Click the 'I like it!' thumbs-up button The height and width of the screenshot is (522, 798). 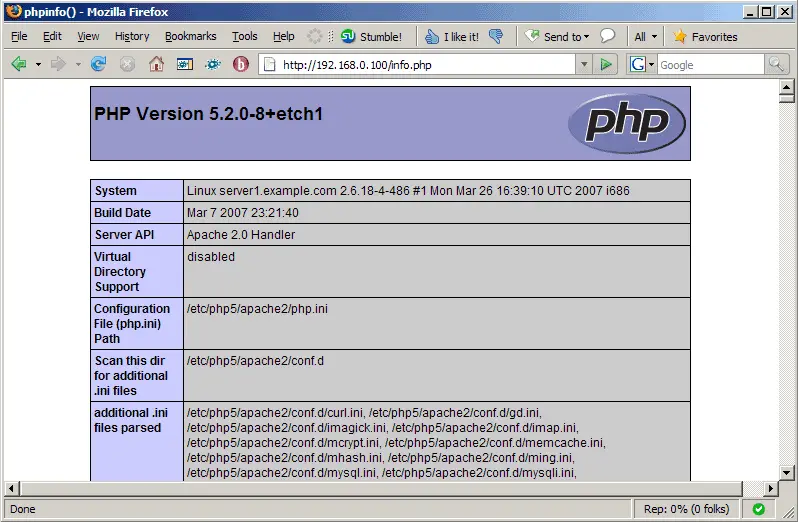[x=452, y=37]
